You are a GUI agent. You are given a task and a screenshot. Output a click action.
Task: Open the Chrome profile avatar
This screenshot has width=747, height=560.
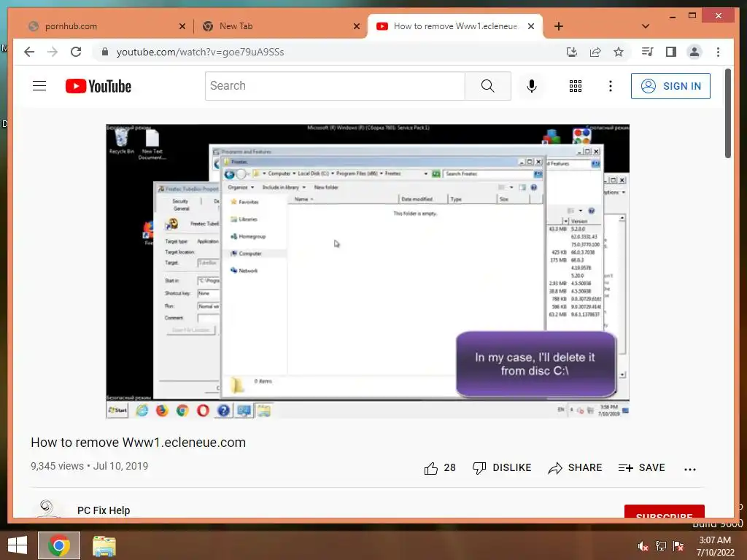[x=694, y=52]
